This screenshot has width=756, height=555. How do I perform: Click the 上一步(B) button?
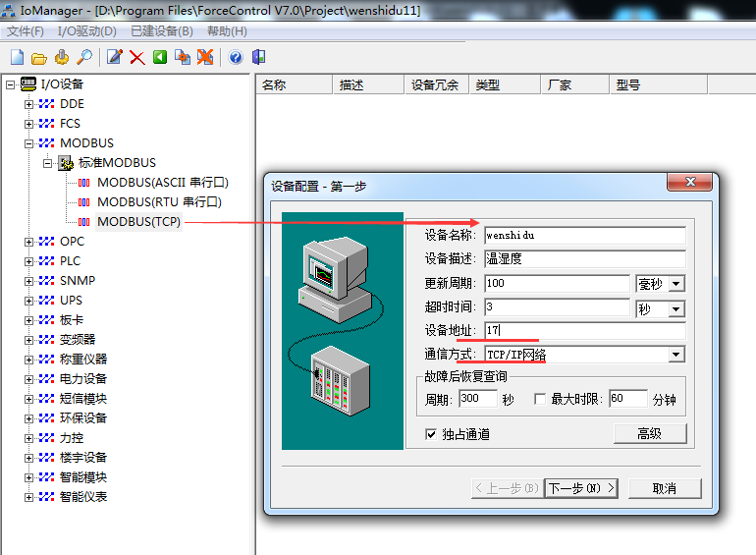(508, 488)
